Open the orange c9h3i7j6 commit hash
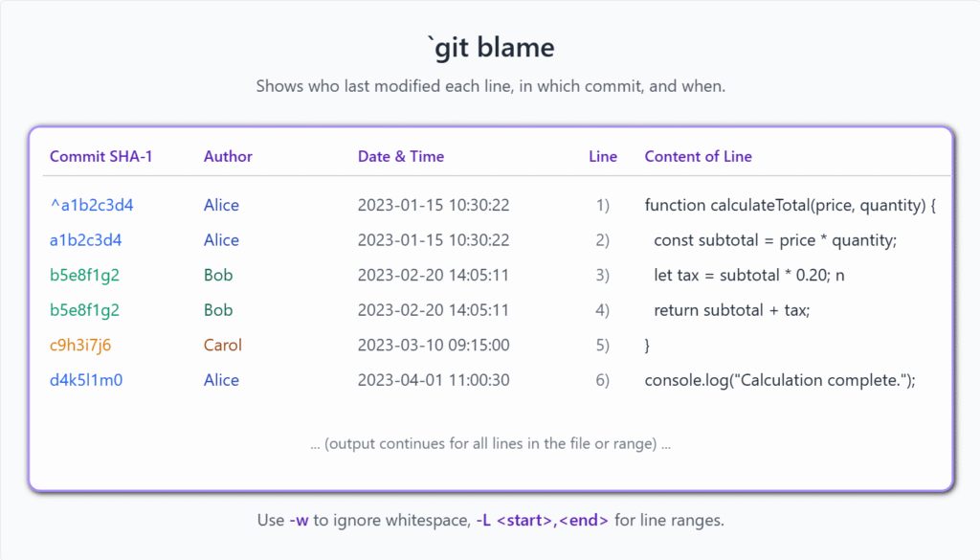 click(80, 345)
